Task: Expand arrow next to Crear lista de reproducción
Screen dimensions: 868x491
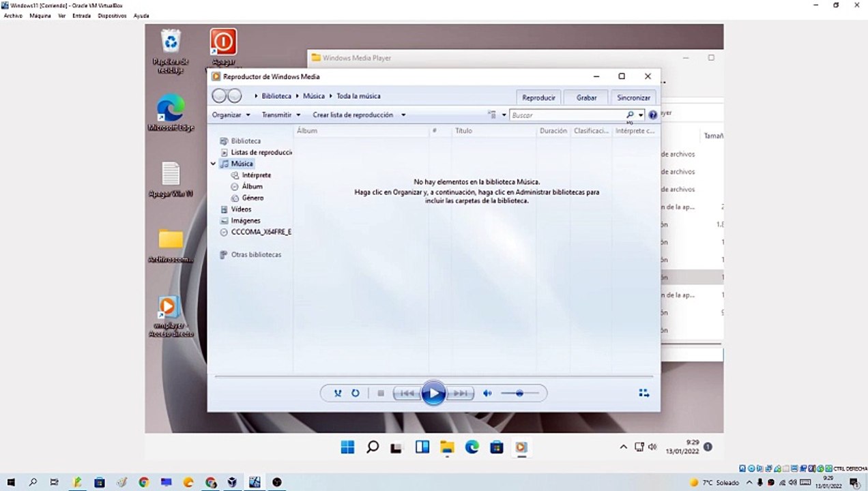Action: click(403, 115)
